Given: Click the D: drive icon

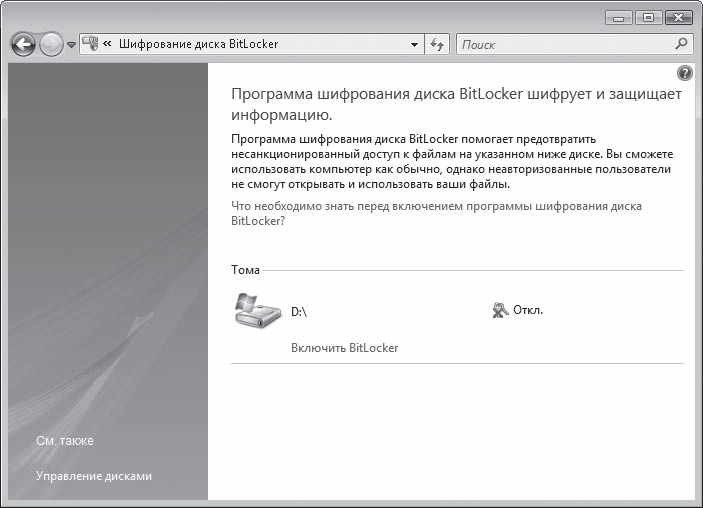Looking at the screenshot, I should click(258, 310).
